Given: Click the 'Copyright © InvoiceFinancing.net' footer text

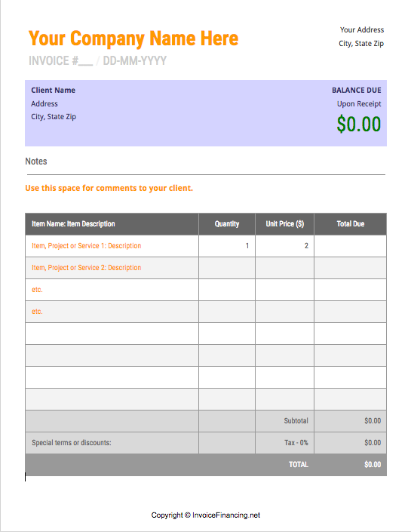Looking at the screenshot, I should pyautogui.click(x=205, y=515).
